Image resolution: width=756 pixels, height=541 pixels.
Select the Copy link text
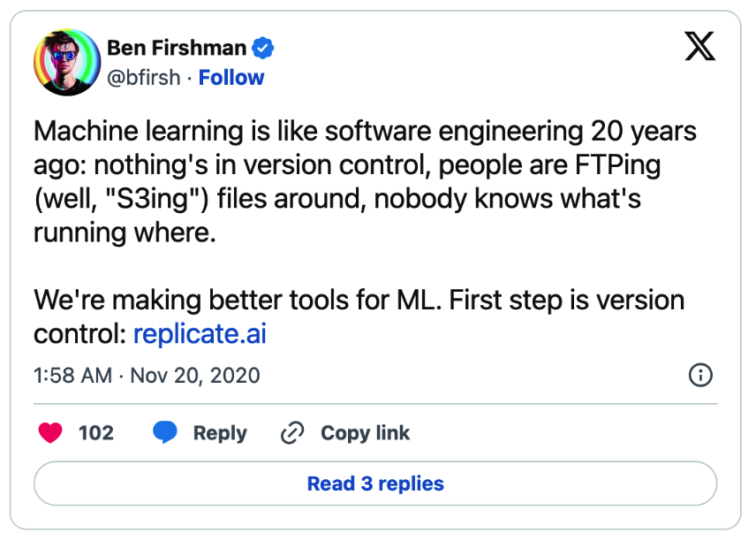click(365, 433)
